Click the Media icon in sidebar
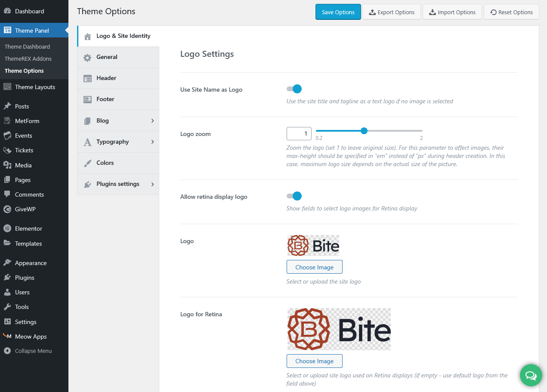This screenshot has height=392, width=547. (7, 165)
